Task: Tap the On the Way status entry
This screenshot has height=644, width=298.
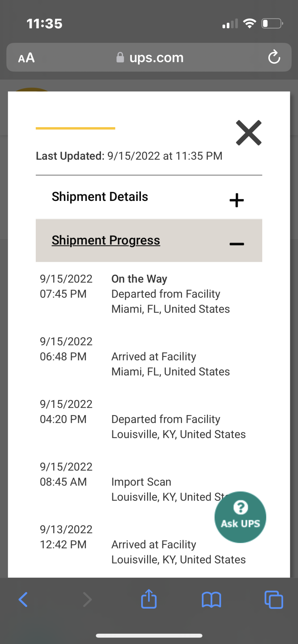Action: pyautogui.click(x=139, y=279)
